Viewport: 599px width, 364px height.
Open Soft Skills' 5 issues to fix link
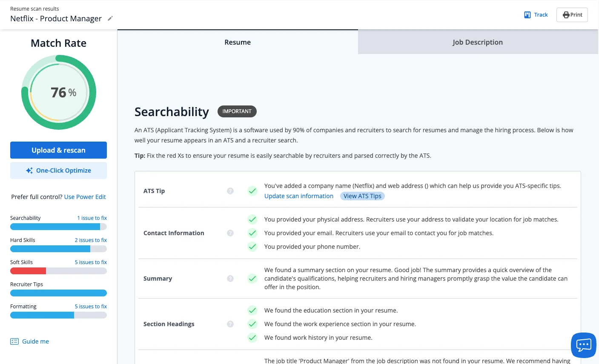91,262
